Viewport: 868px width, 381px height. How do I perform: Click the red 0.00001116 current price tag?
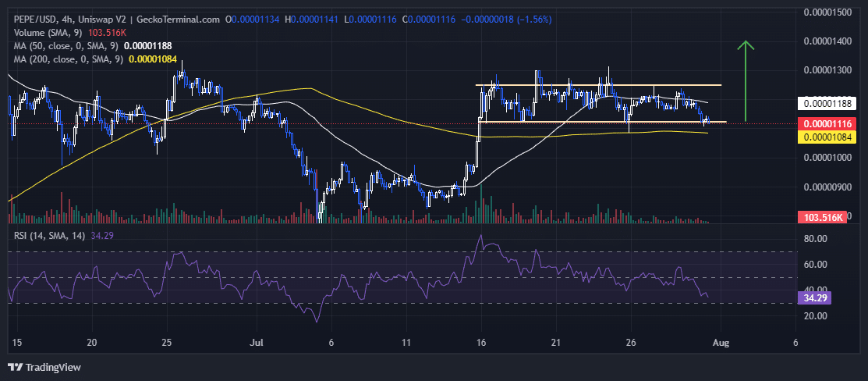click(827, 123)
